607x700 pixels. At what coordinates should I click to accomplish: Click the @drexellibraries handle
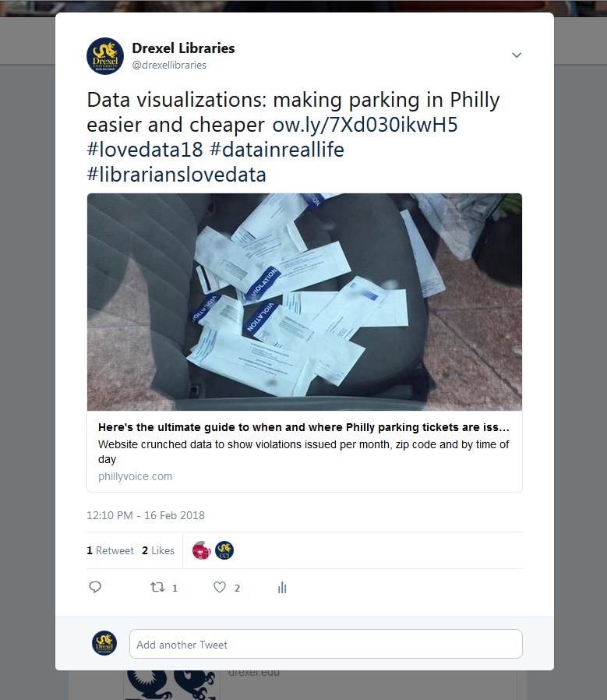point(169,65)
